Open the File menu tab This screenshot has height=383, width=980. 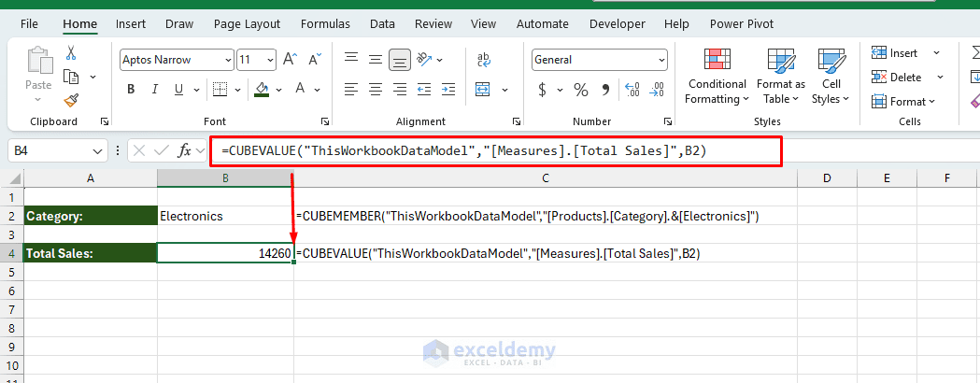(29, 23)
